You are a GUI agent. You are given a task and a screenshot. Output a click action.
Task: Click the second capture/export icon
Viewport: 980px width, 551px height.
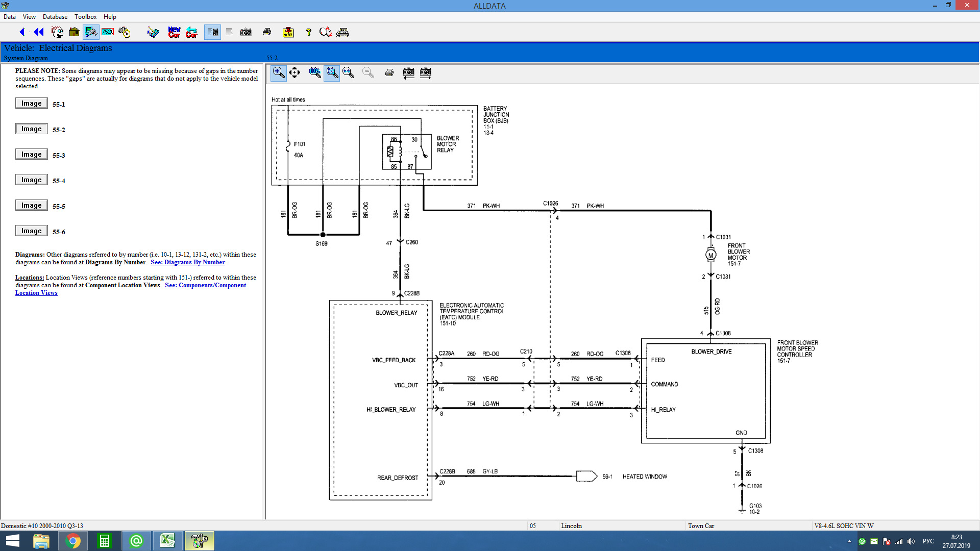[425, 72]
